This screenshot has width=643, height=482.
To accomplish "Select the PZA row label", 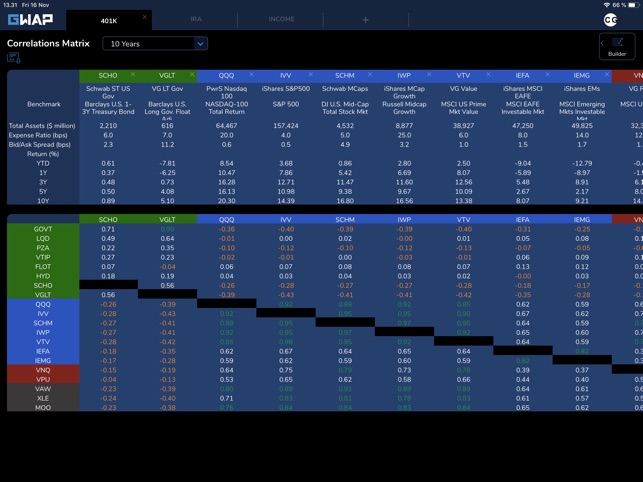I will [x=43, y=248].
